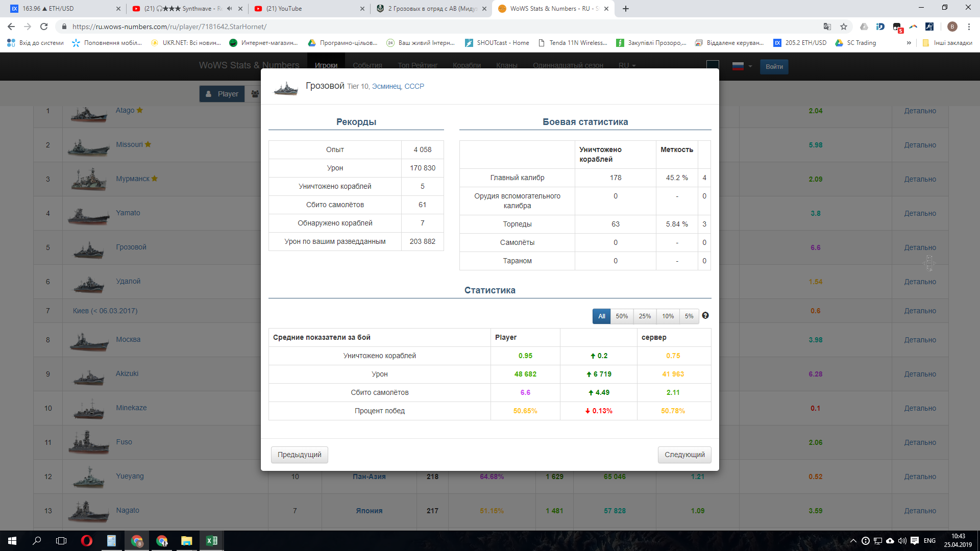Image resolution: width=980 pixels, height=551 pixels.
Task: Close the ETH/USD browser tab
Action: (x=118, y=9)
